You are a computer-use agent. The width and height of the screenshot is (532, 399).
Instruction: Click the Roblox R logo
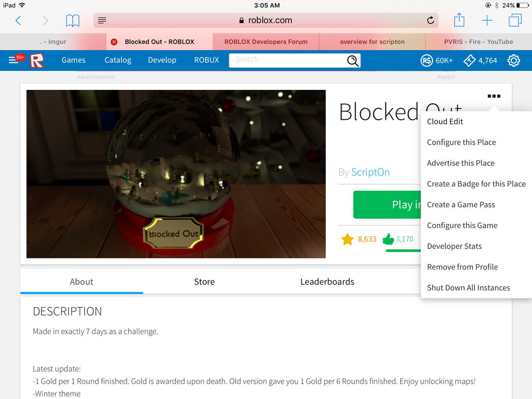point(37,60)
